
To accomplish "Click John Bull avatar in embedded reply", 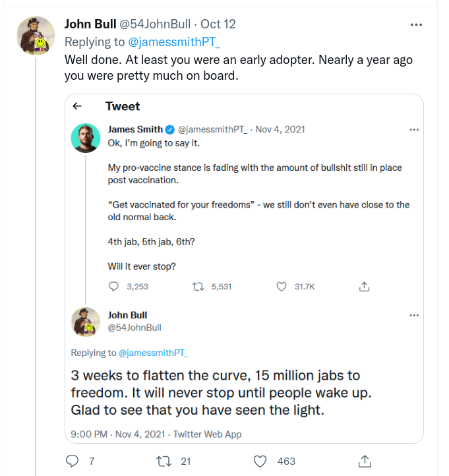I will 86,322.
